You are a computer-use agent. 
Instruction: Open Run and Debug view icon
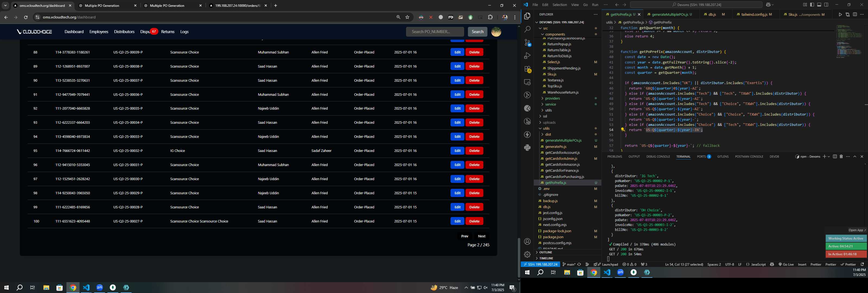pyautogui.click(x=527, y=56)
